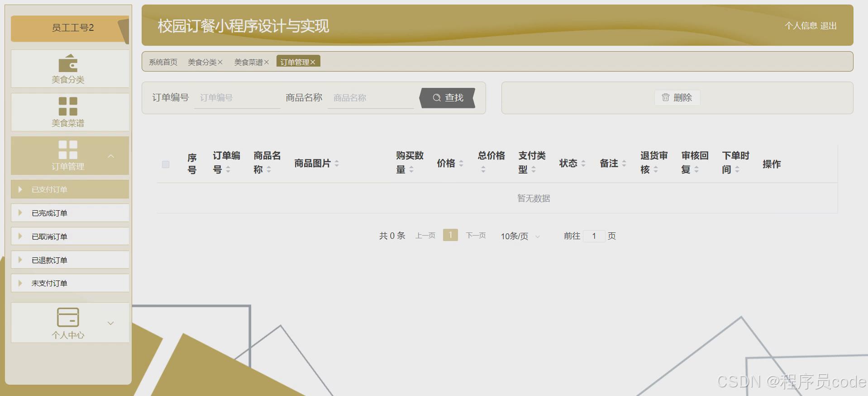Screen dimensions: 868x396
Task: Sort by 退货审核 column arrows
Action: pyautogui.click(x=656, y=170)
